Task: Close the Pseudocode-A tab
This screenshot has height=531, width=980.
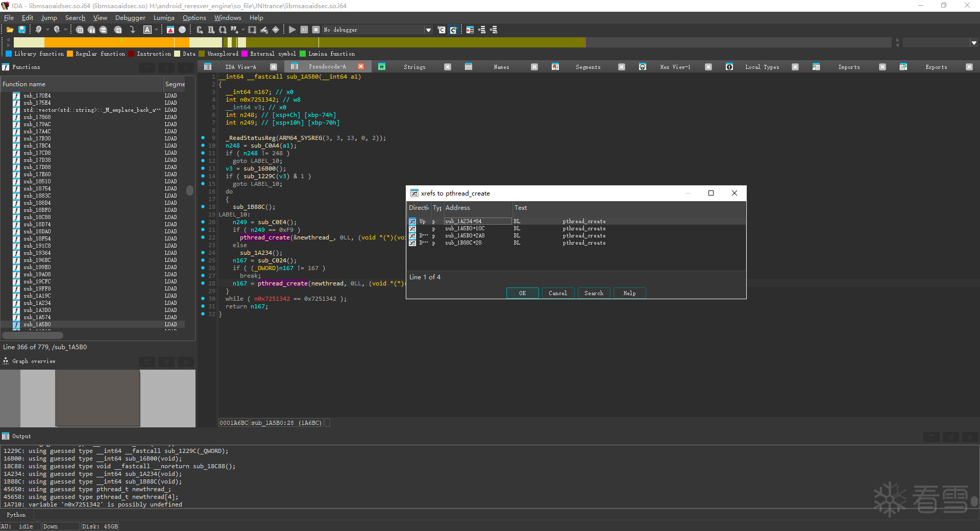Action: pyautogui.click(x=361, y=67)
